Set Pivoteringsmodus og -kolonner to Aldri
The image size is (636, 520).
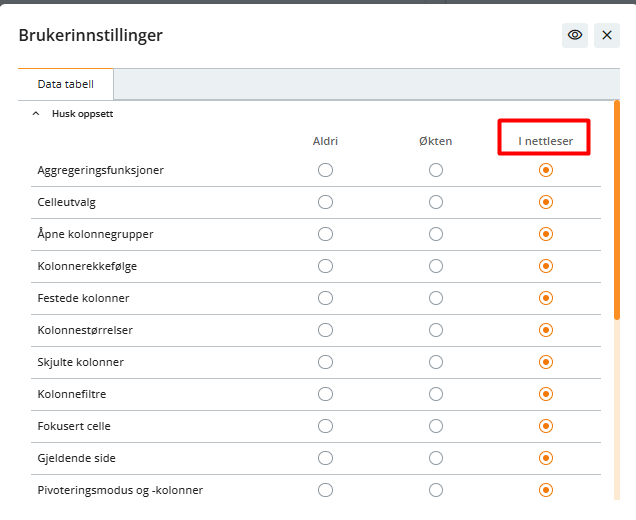325,490
